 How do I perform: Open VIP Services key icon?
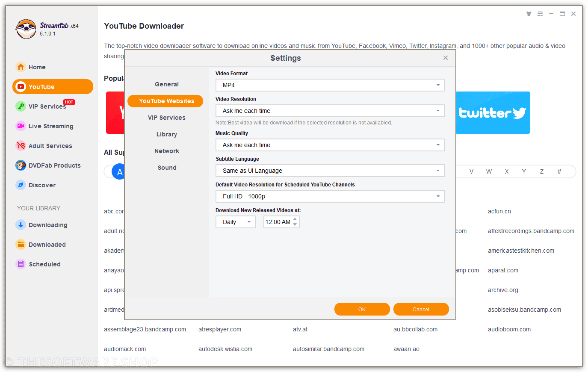click(x=21, y=106)
